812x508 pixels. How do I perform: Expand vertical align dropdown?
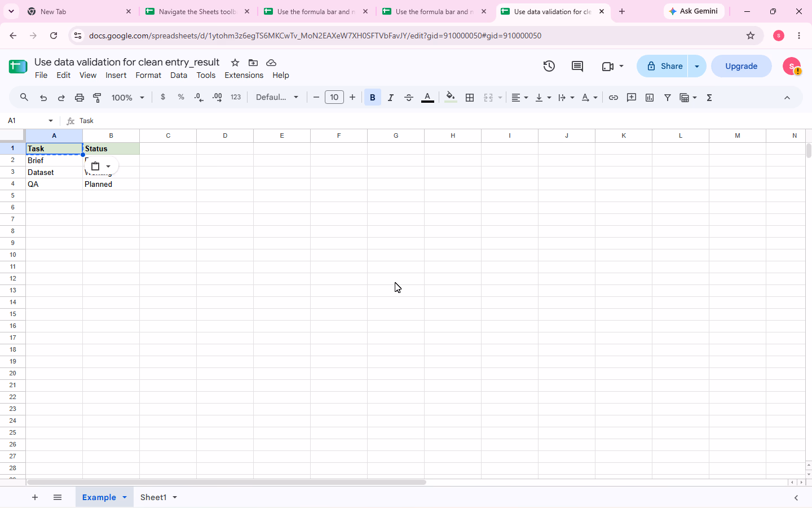pyautogui.click(x=543, y=98)
